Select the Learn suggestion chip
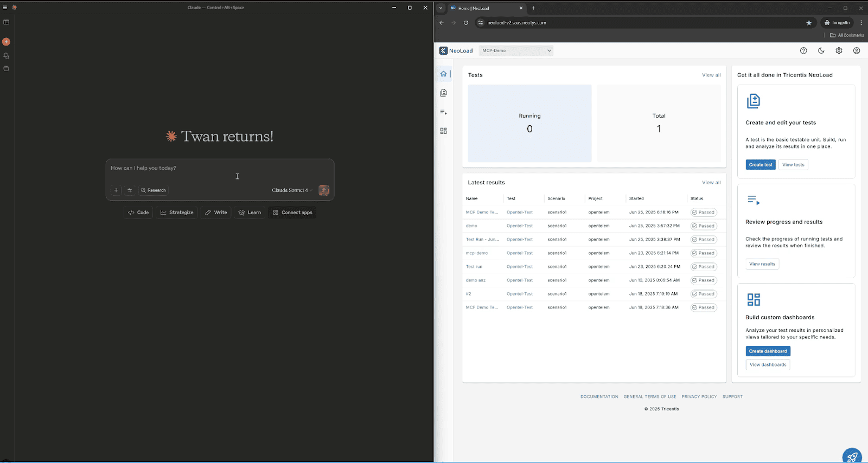This screenshot has height=463, width=868. 250,213
